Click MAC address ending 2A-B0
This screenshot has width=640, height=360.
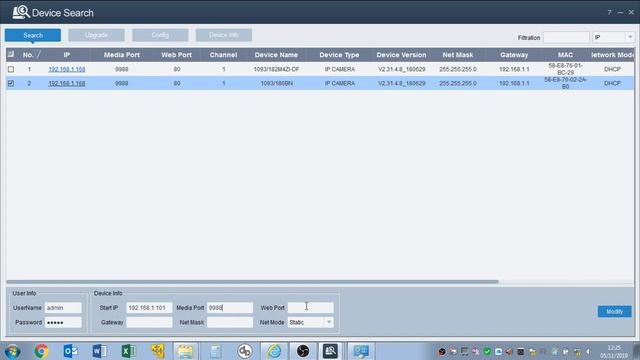pos(565,83)
